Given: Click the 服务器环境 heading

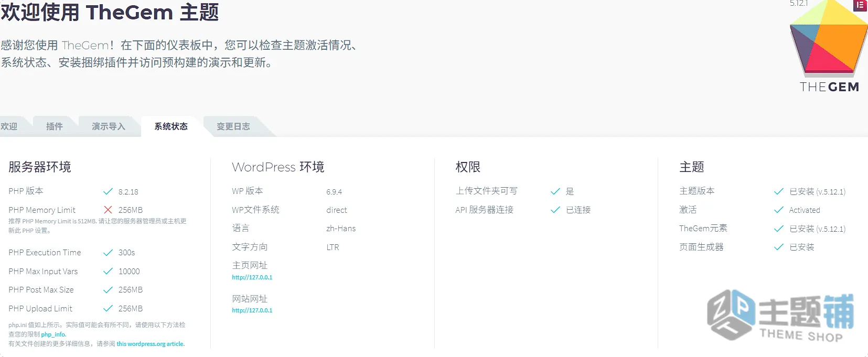Looking at the screenshot, I should [40, 167].
